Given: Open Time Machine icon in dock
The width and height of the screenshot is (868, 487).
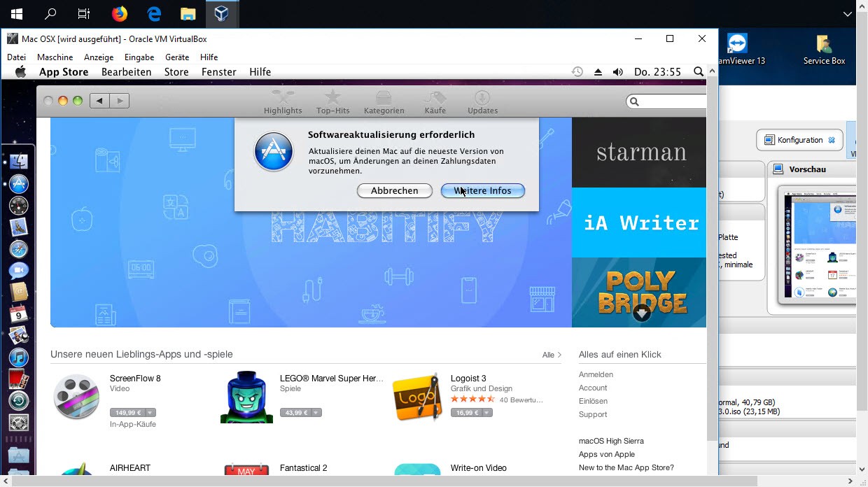Looking at the screenshot, I should pyautogui.click(x=18, y=400).
